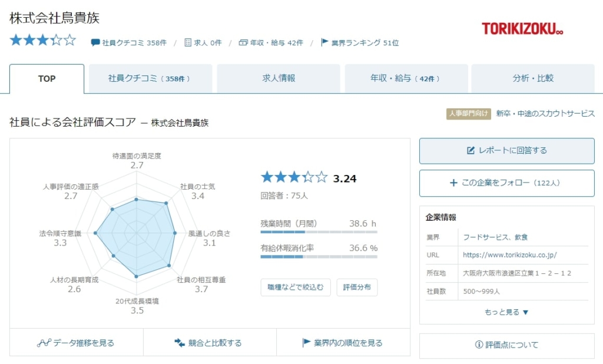
Task: Open the 年収・給与 42件 header link
Action: pyautogui.click(x=277, y=43)
